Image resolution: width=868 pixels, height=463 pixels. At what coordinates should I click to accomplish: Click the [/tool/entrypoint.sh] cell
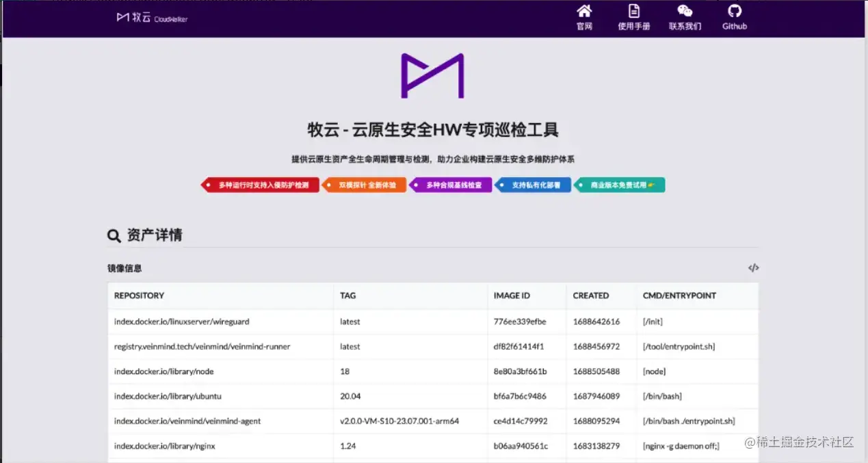click(697, 347)
